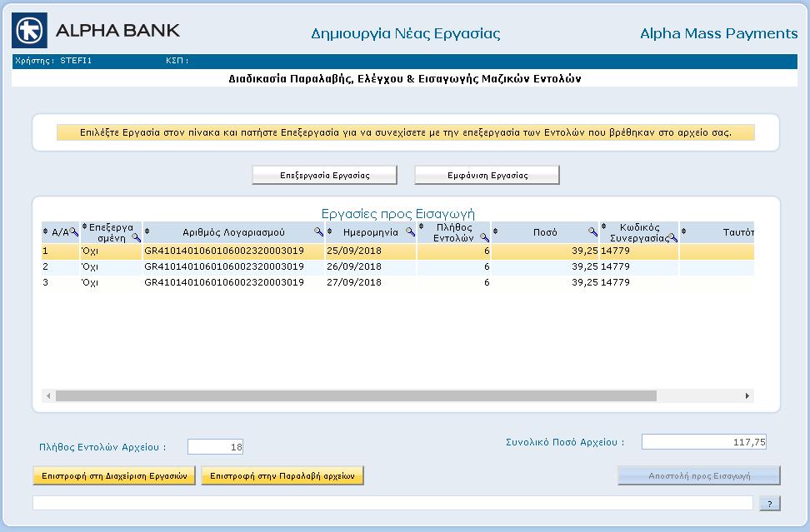The height and width of the screenshot is (532, 810).
Task: Click the Εργασίες προς Εισαγωγή table title
Action: 397,214
